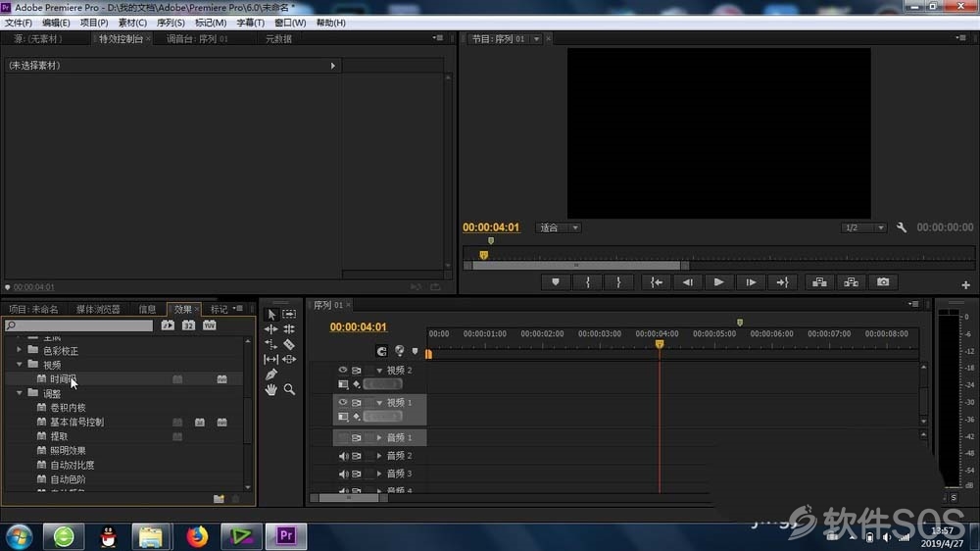980x551 pixels.
Task: Collapse the 调整 effects folder
Action: click(x=19, y=393)
